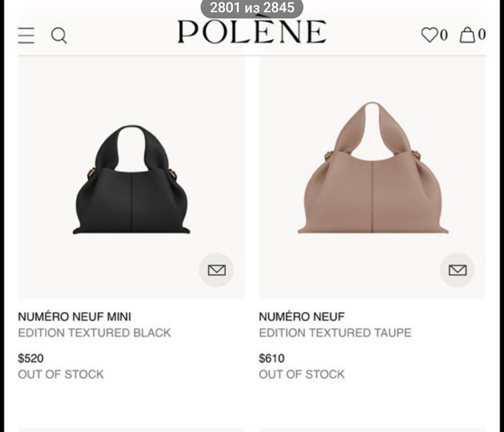
Task: Click the search magnifier icon
Action: pos(59,35)
